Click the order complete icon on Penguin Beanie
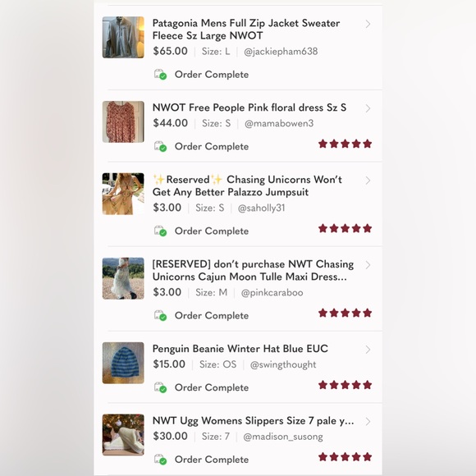The image size is (476, 476). (x=160, y=387)
